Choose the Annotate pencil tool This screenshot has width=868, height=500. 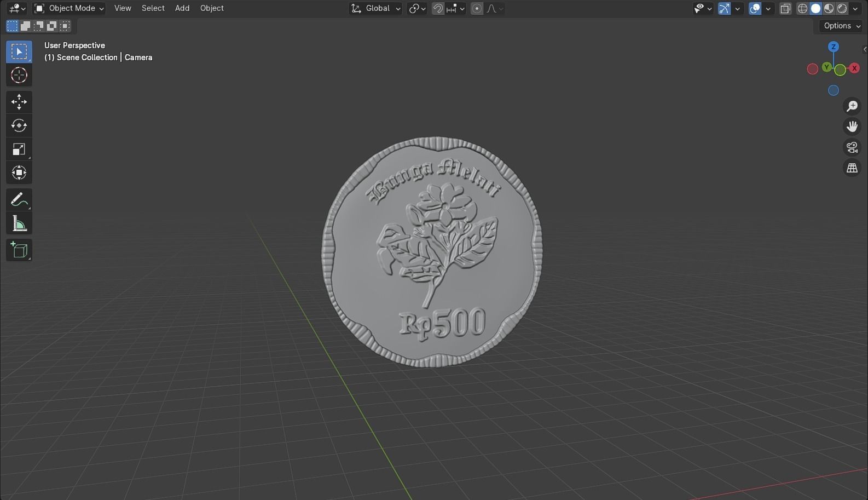[19, 200]
